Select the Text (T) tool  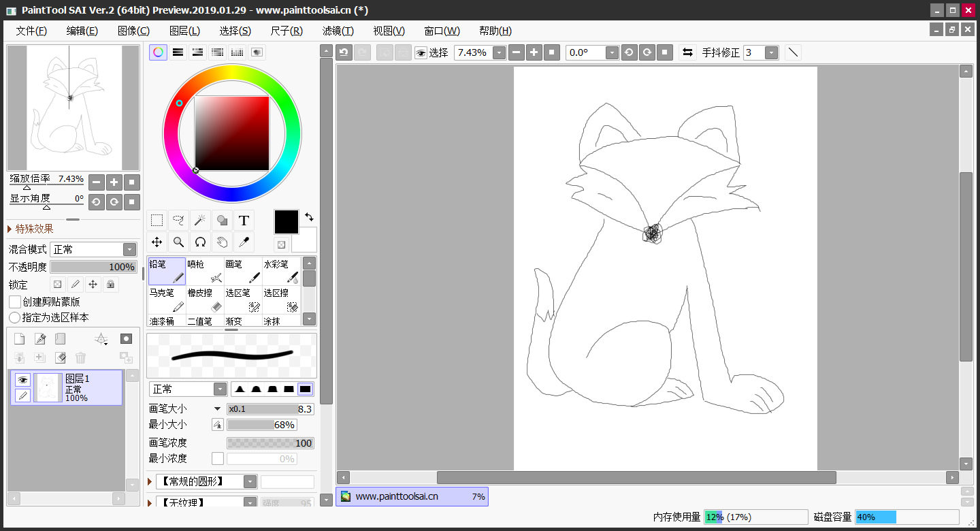244,221
